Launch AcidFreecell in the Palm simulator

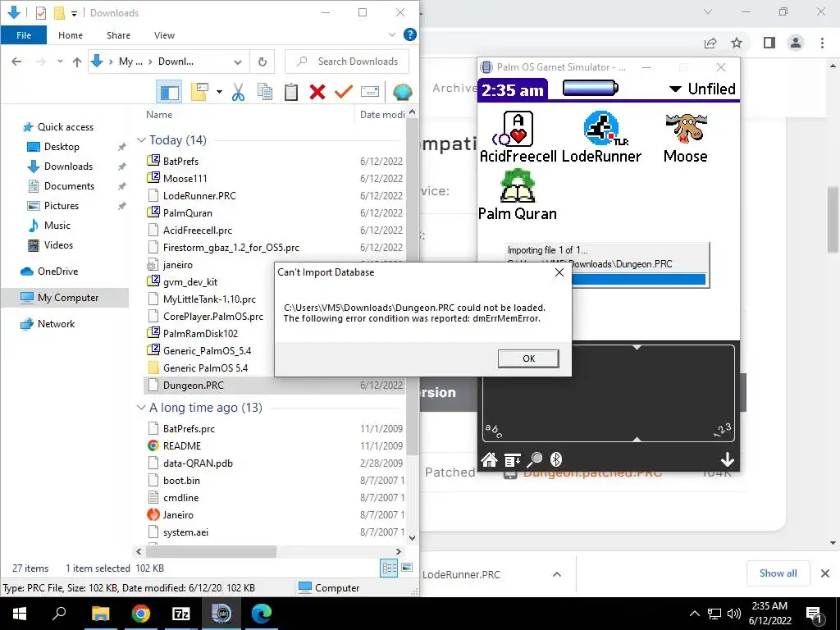[x=518, y=137]
